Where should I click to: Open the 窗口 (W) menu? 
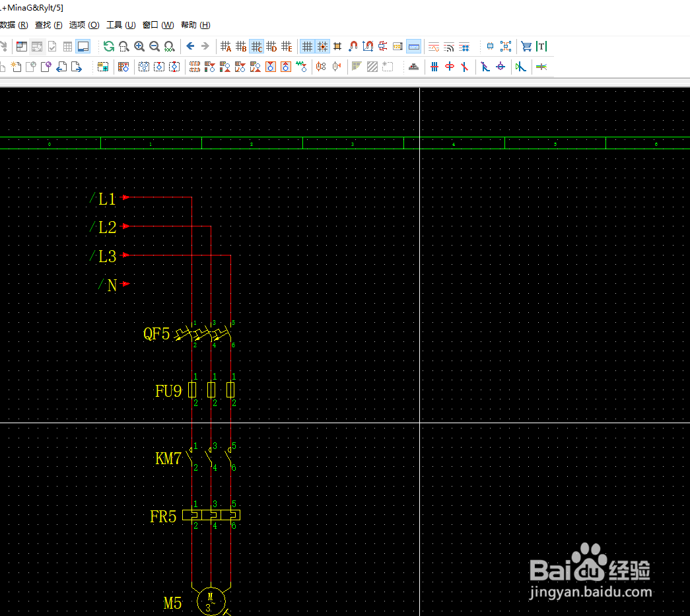coord(158,25)
